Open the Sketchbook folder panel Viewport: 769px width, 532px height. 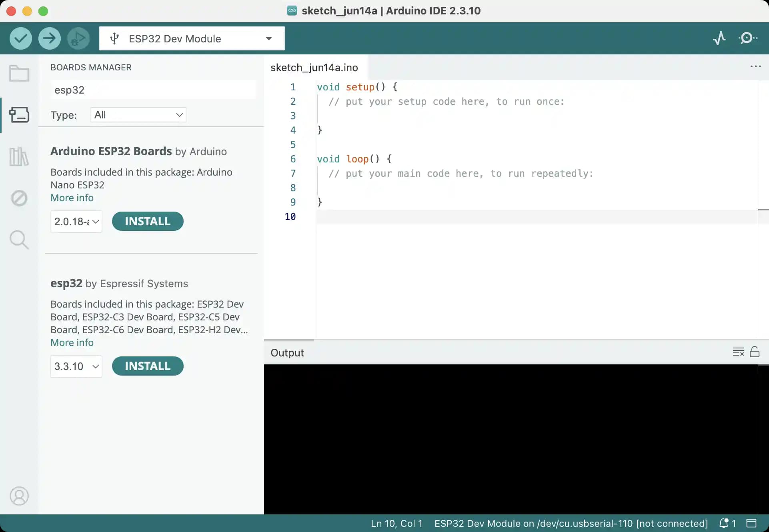tap(19, 73)
